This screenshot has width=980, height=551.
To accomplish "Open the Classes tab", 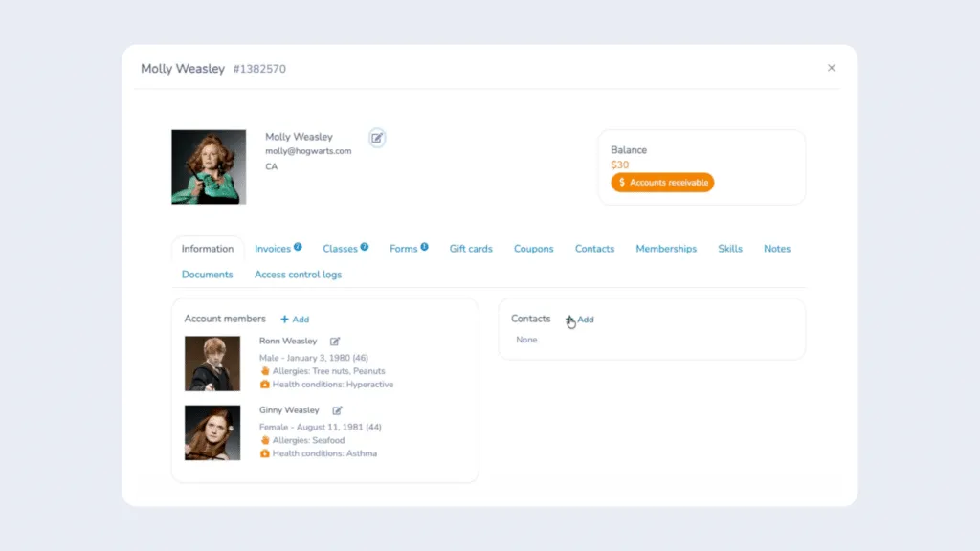I will point(340,249).
